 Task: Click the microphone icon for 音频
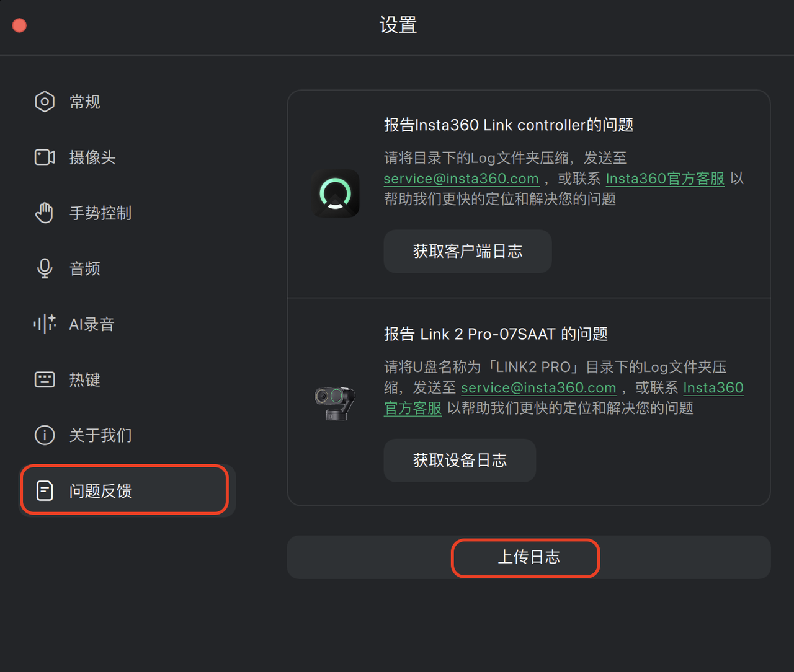click(x=45, y=268)
